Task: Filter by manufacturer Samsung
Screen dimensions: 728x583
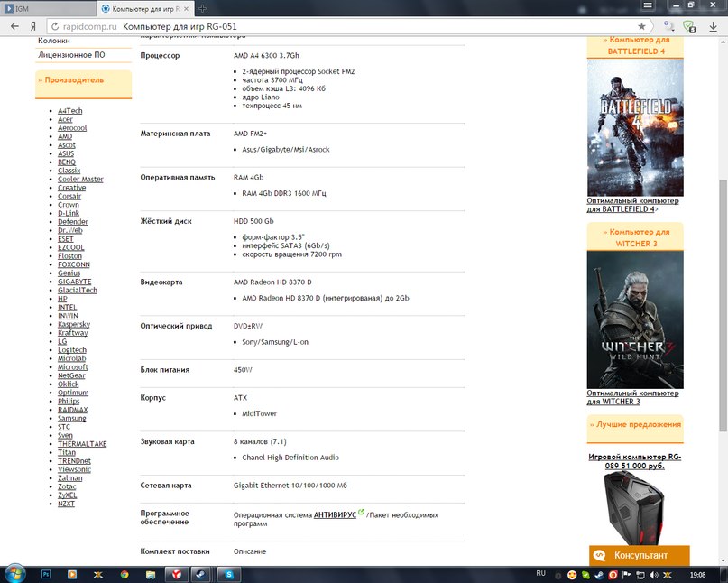Action: tap(72, 418)
